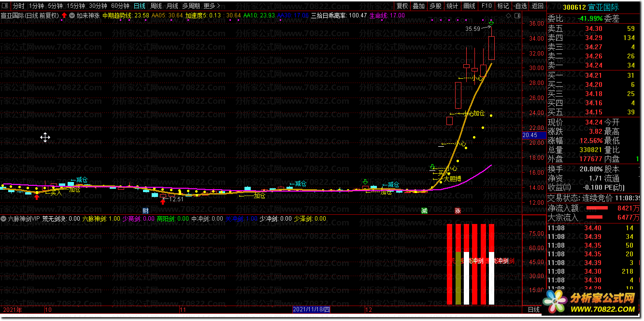Click the 大宗流入 6477万 row

tap(594, 218)
